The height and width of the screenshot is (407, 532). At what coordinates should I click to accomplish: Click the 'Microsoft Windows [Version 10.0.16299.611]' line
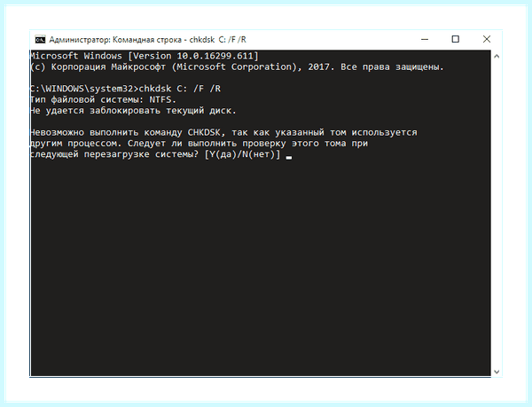click(145, 56)
